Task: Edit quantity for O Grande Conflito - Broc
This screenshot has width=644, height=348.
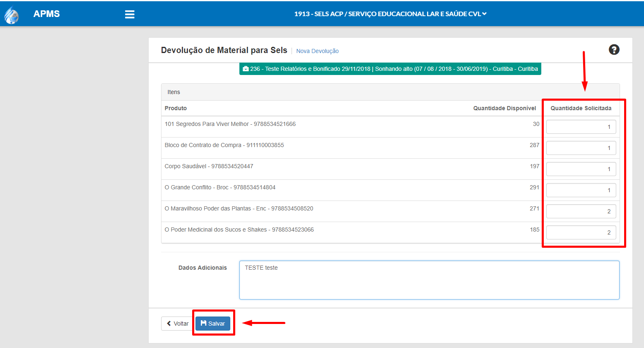Action: pos(581,190)
